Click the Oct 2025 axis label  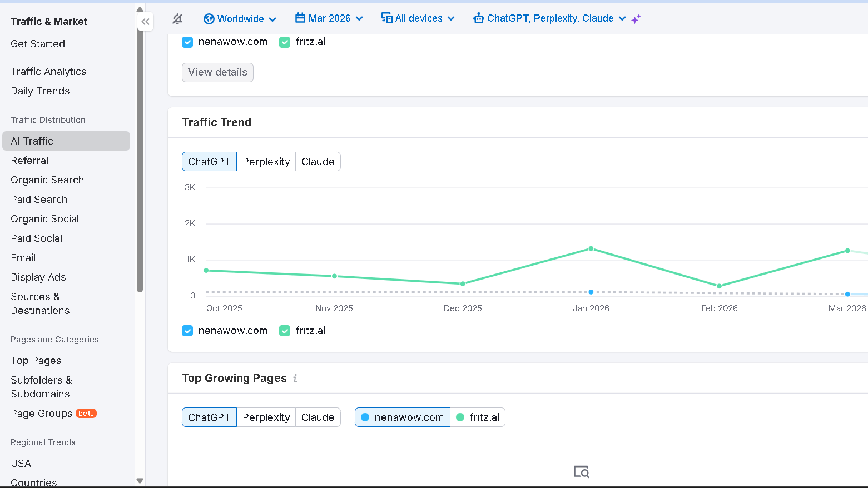224,308
